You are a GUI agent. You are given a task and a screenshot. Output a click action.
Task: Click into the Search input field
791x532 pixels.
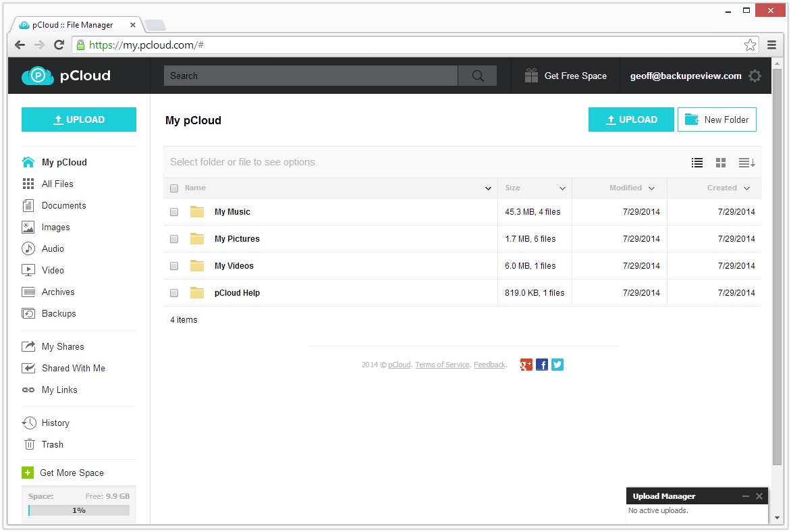click(310, 76)
